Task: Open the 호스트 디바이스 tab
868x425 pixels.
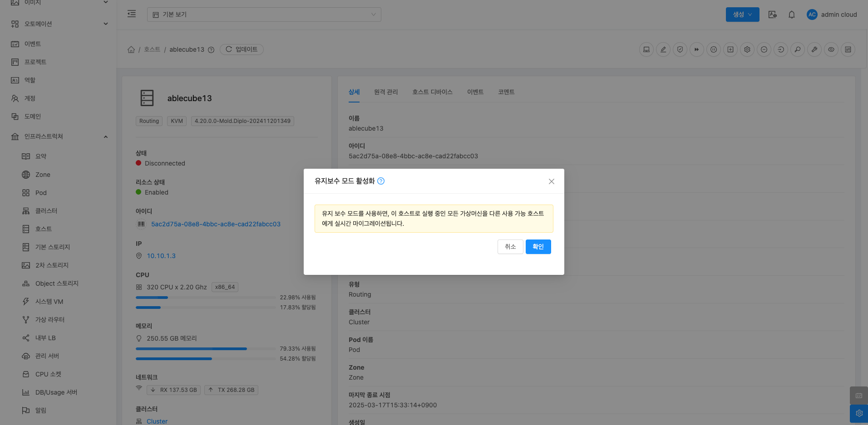Action: click(432, 92)
